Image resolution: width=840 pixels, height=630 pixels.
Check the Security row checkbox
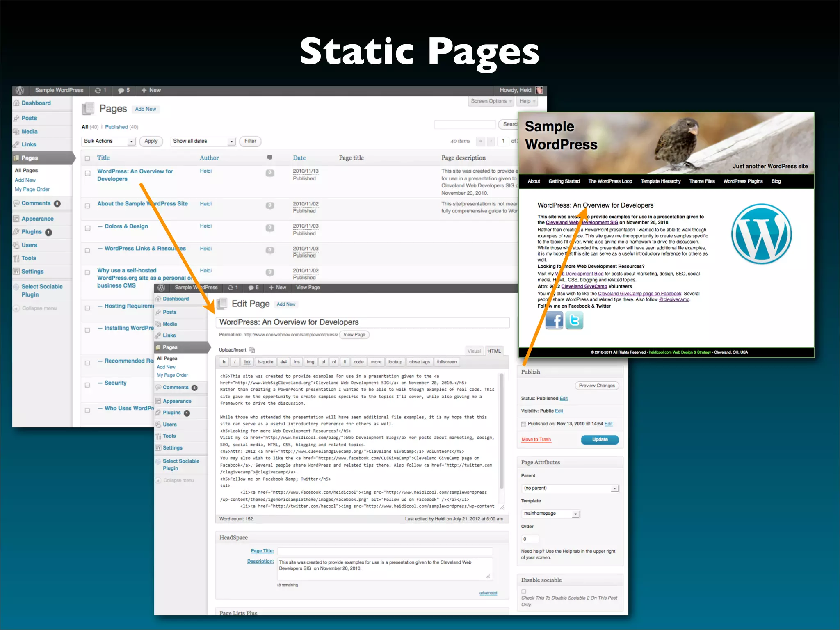tap(87, 385)
